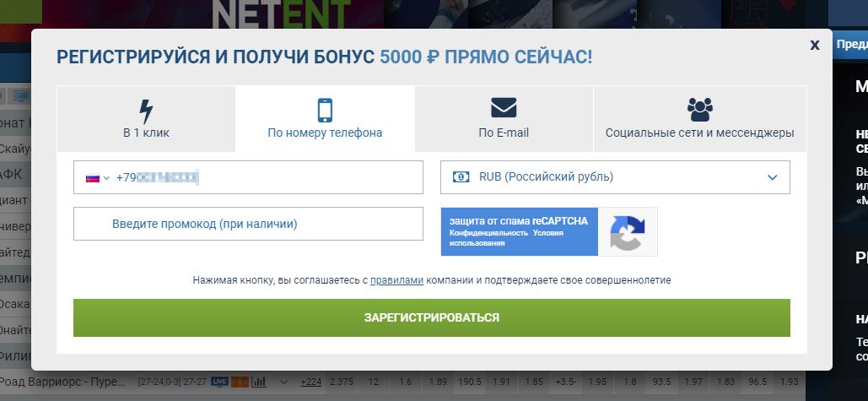
Task: Click the envelope icon for e-mail registration
Action: (504, 108)
